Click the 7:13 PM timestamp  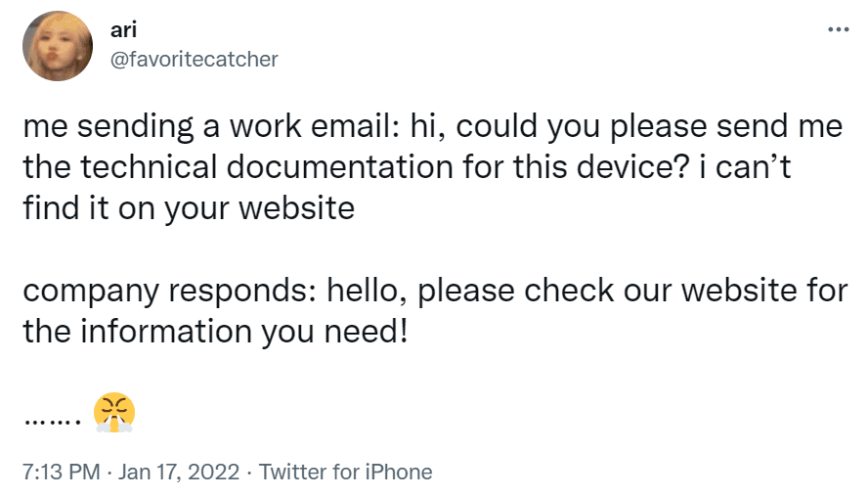(60, 472)
